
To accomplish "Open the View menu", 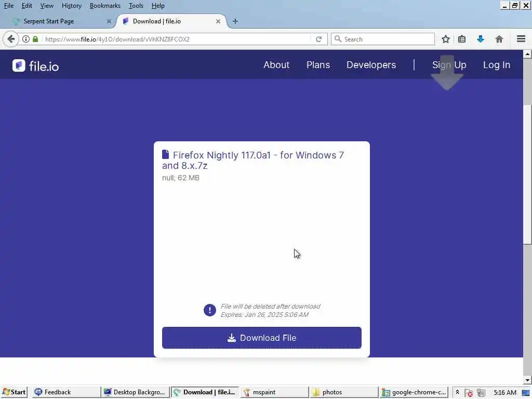I will click(x=47, y=6).
